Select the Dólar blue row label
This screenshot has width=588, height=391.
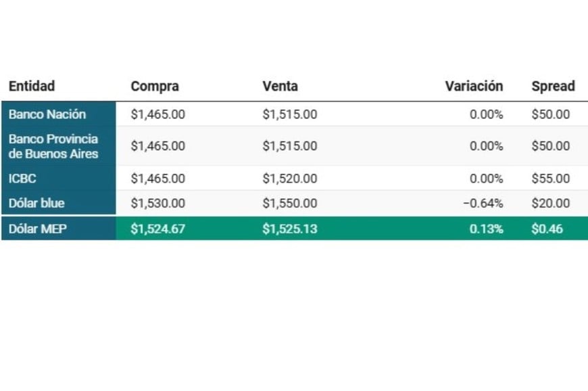pyautogui.click(x=36, y=204)
